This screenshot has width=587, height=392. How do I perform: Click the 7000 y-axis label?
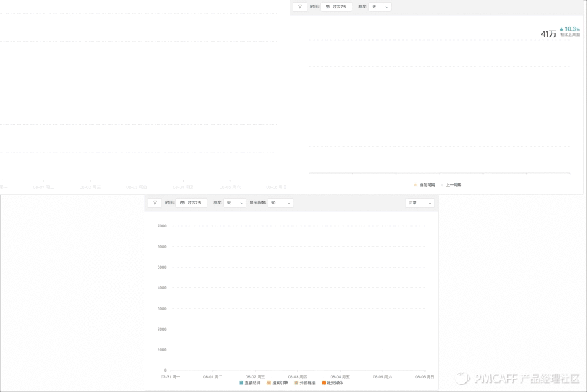pos(161,226)
